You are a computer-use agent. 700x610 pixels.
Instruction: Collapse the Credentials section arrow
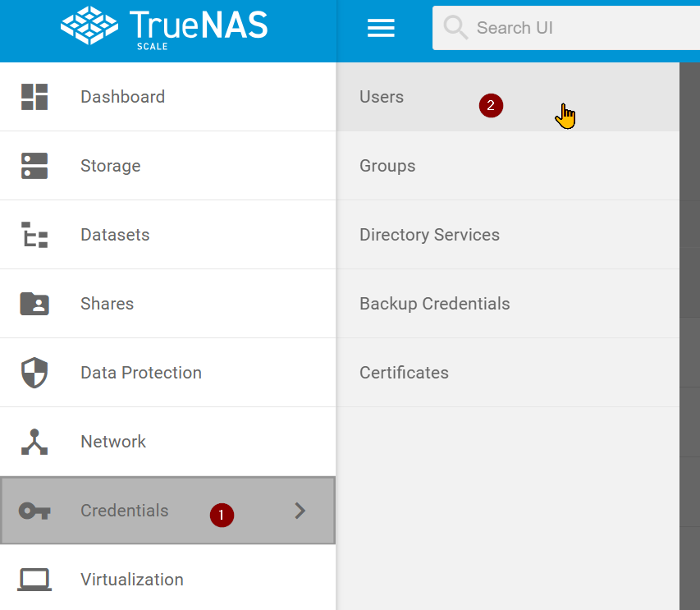click(x=300, y=510)
